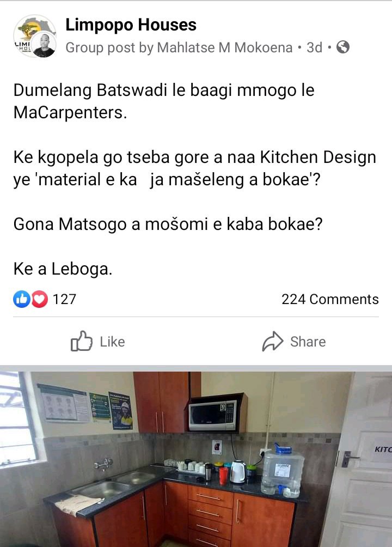
Task: View the 127 reactions count
Action: (64, 299)
